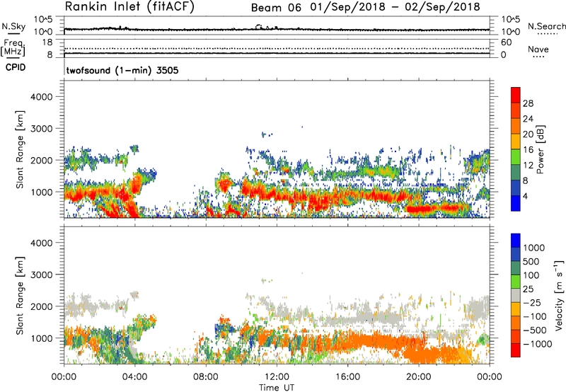Screen dimensions: 566x392
Task: Click the "2000" range label on velocity panel
Action: point(41,306)
